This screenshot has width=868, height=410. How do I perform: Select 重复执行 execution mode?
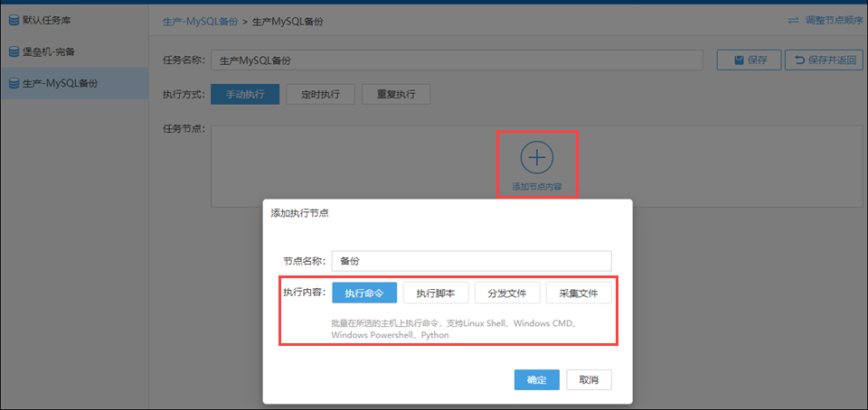coord(395,94)
